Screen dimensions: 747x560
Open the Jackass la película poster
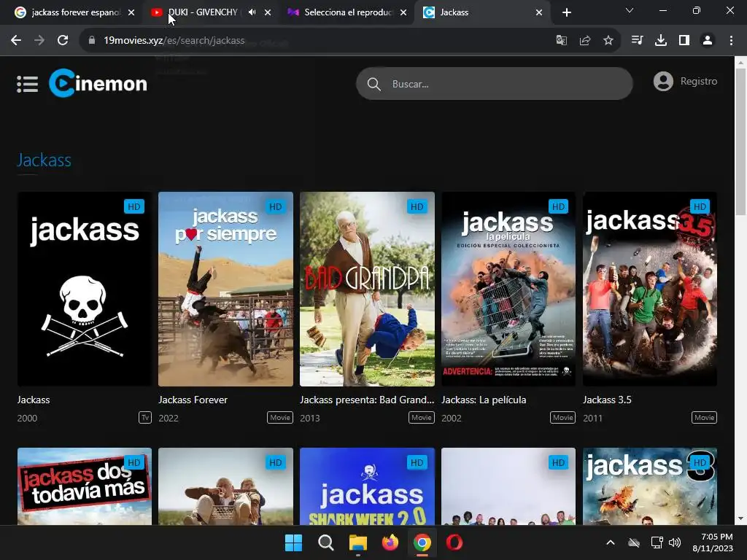point(508,289)
